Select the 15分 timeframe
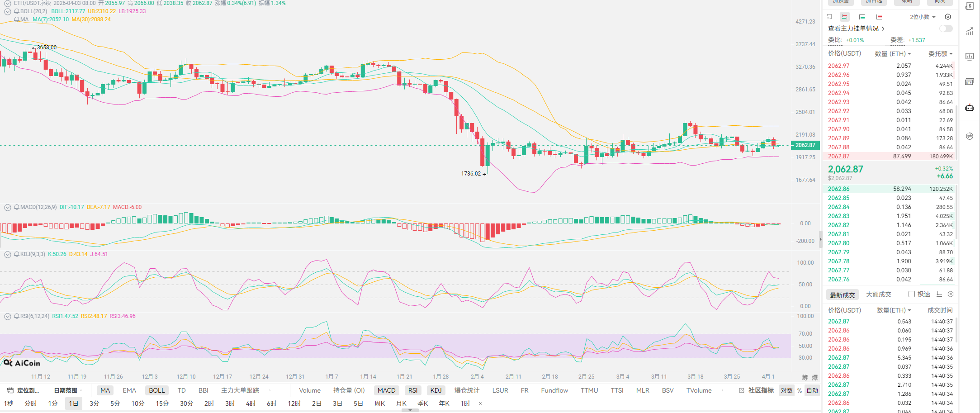This screenshot has width=980, height=413. pyautogui.click(x=162, y=403)
